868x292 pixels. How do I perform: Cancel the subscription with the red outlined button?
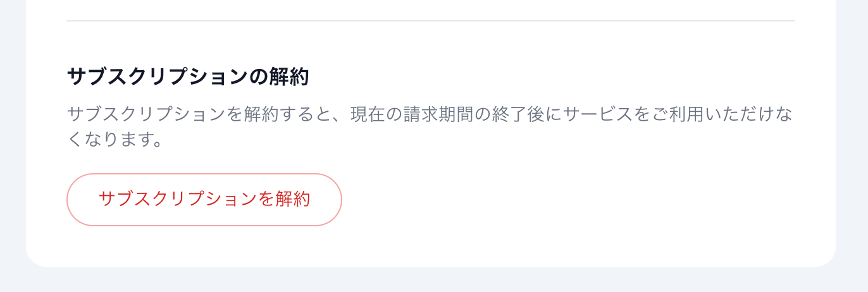point(204,200)
